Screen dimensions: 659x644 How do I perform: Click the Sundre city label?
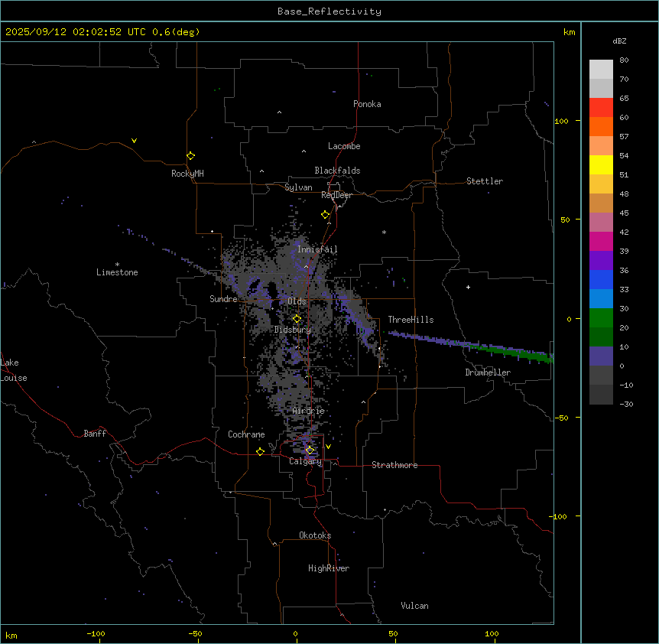coord(223,299)
